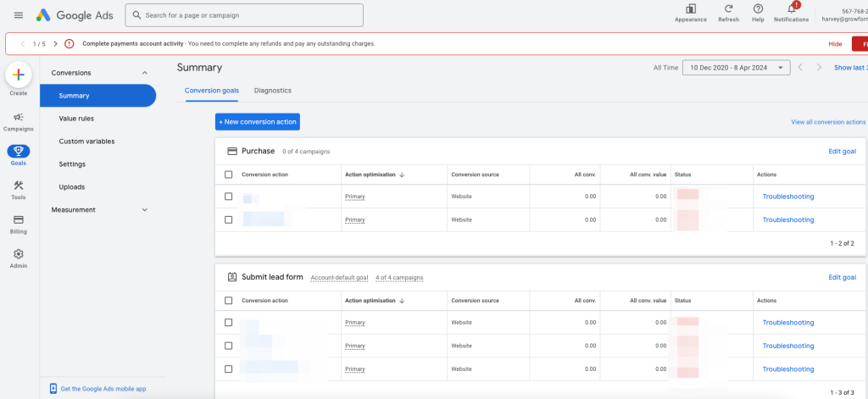Hide the payments notification banner
The image size is (868, 399).
[835, 44]
